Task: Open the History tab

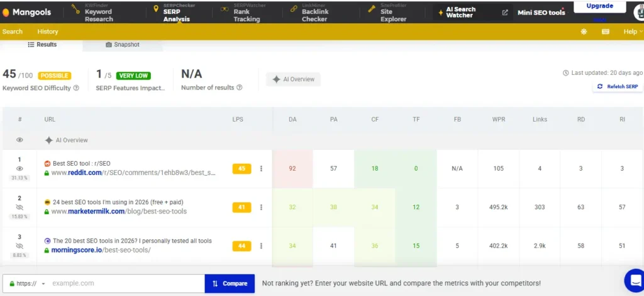Action: pyautogui.click(x=48, y=31)
